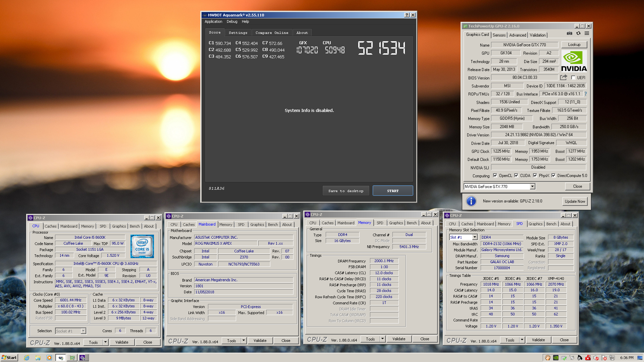
Task: Open Bench tab in CPU-Z SPD window
Action: pyautogui.click(x=551, y=224)
